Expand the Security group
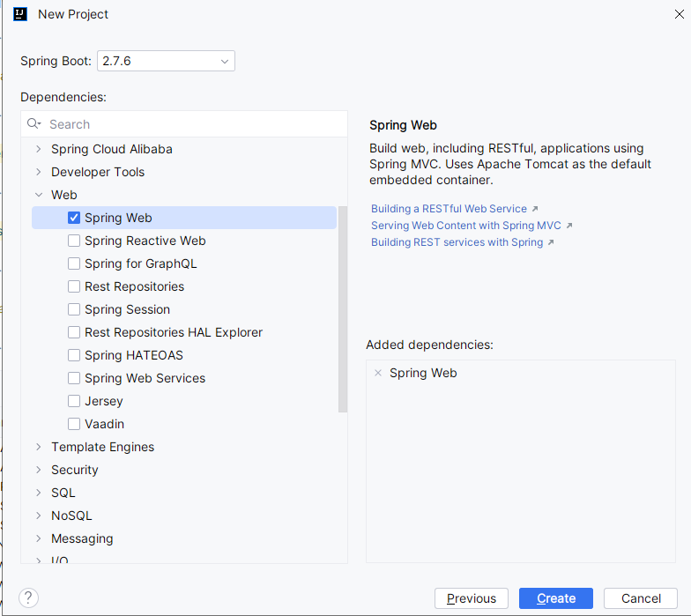Image resolution: width=691 pixels, height=616 pixels. (x=39, y=470)
